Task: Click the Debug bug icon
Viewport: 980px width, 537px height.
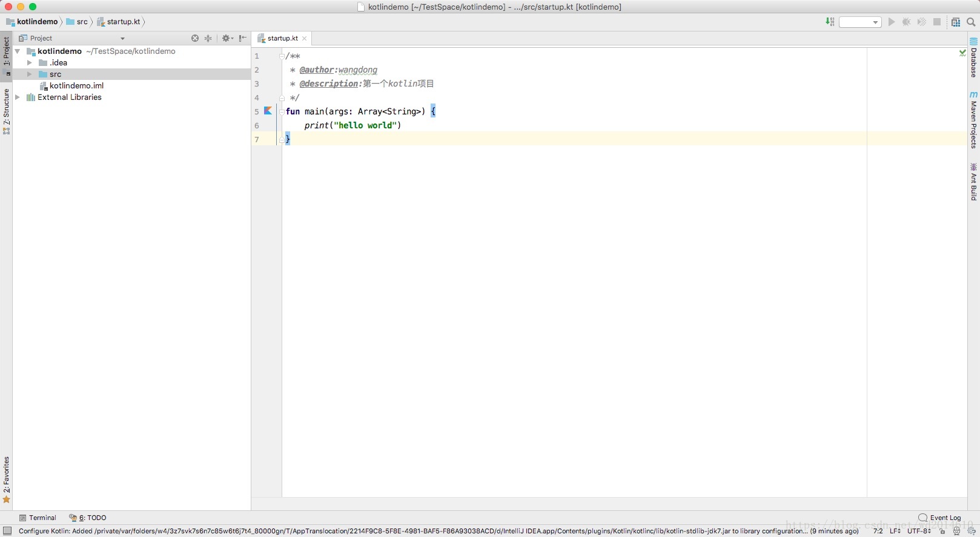Action: tap(907, 22)
